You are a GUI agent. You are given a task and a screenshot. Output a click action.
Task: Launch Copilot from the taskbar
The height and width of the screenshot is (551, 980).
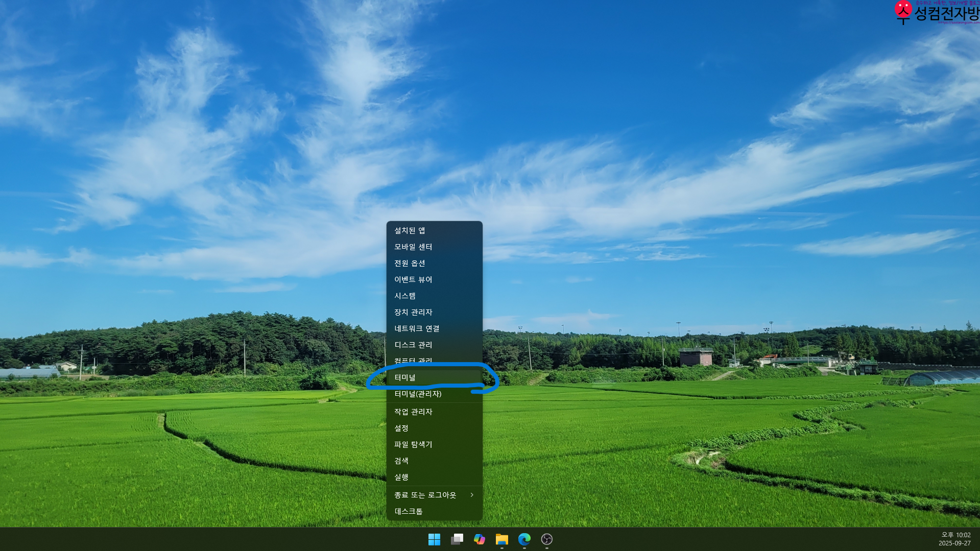pyautogui.click(x=479, y=539)
